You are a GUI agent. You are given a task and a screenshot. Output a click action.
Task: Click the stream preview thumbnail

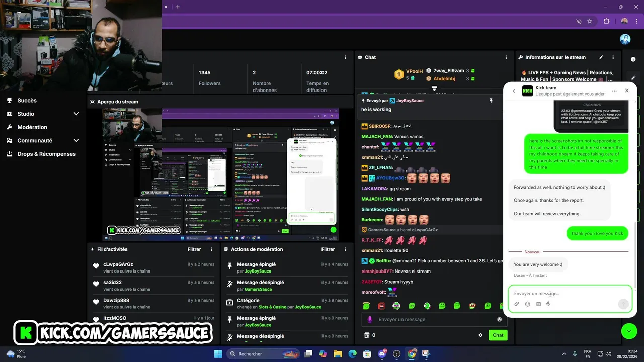[x=220, y=174]
